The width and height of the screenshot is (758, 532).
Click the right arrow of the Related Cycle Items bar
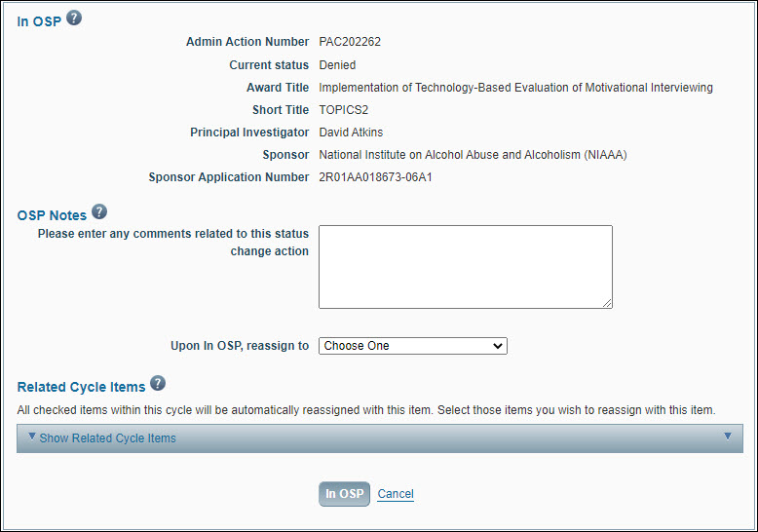pyautogui.click(x=728, y=437)
